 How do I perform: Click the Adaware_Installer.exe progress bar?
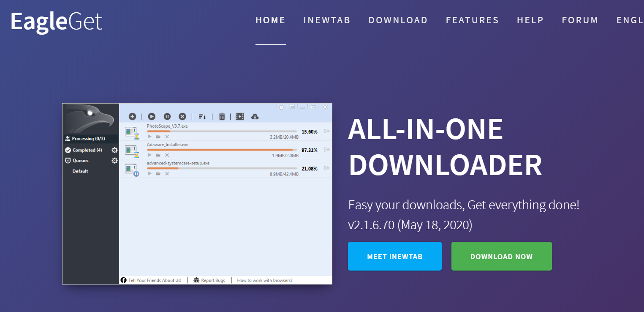tap(222, 150)
